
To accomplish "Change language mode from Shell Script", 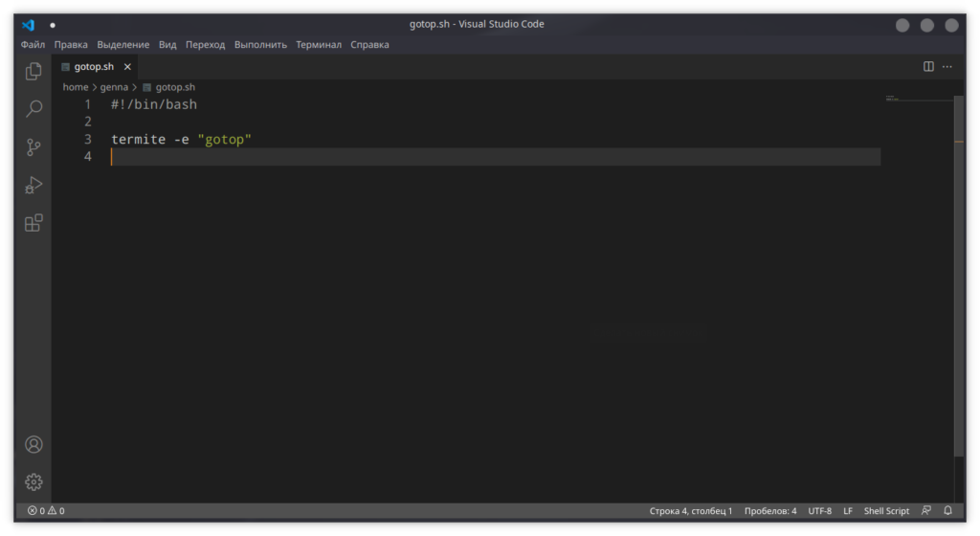I will point(886,510).
